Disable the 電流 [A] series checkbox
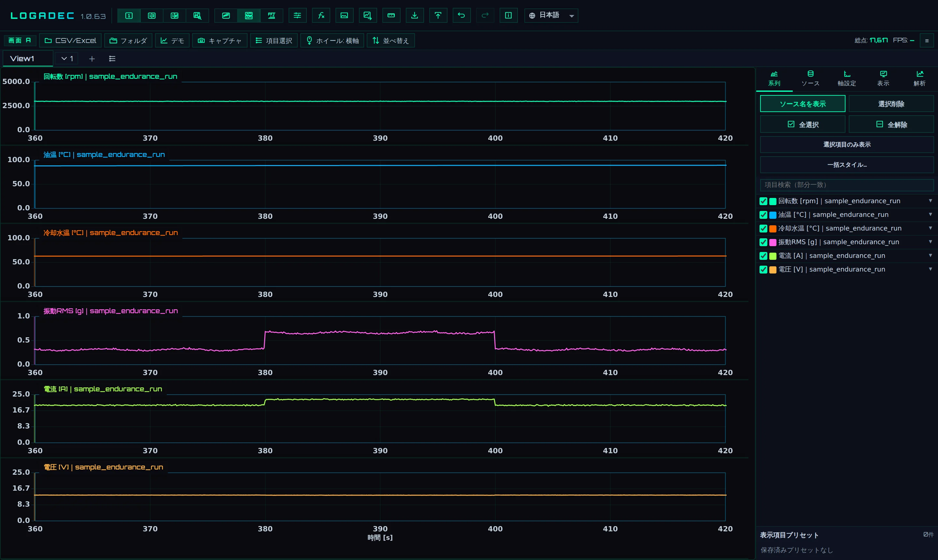Viewport: 938px width, 560px height. click(x=763, y=256)
